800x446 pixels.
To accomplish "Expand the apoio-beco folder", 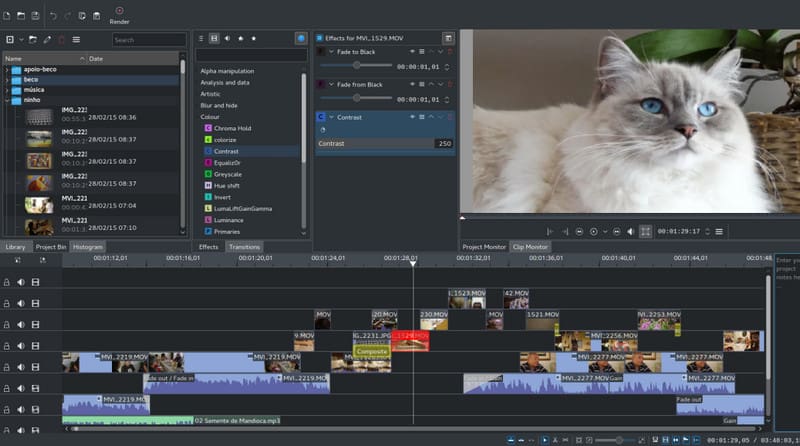I will tap(7, 69).
